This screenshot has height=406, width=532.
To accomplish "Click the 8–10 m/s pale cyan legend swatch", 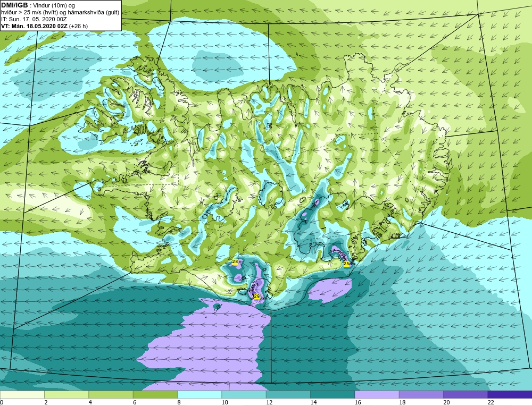I will click(199, 395).
